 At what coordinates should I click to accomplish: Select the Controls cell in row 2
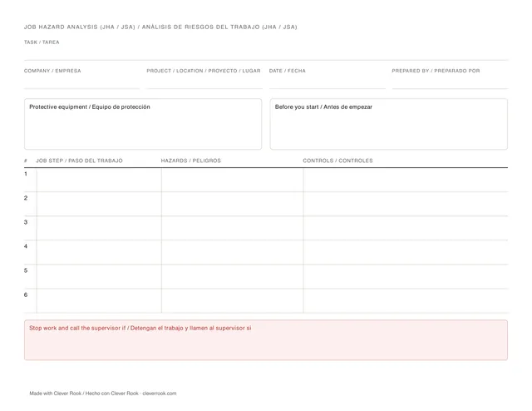[406, 204]
